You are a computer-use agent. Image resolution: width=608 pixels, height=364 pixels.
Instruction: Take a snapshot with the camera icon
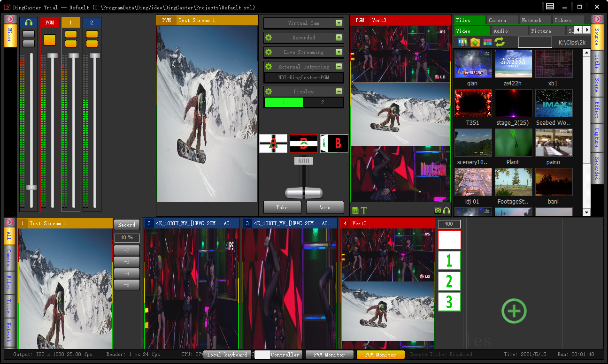438,211
